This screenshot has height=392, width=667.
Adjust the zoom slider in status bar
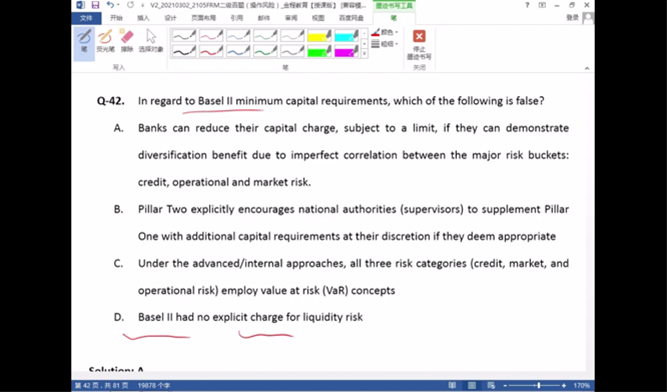point(539,385)
